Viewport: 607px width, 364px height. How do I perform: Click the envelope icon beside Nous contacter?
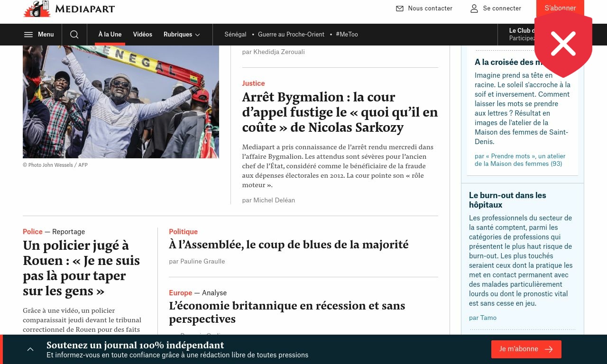pos(400,9)
